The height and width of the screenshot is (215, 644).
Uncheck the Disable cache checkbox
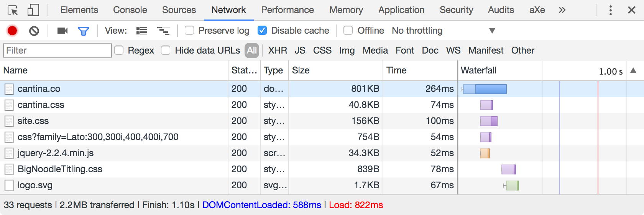tap(262, 31)
